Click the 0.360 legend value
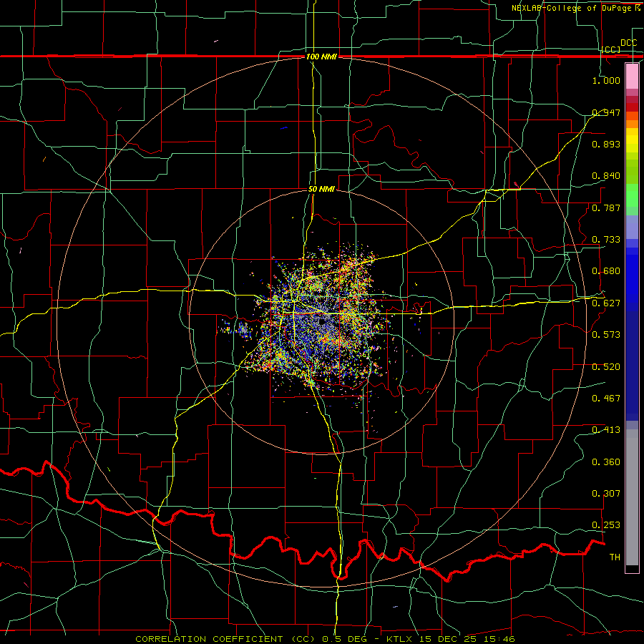644x644 pixels. click(x=606, y=462)
